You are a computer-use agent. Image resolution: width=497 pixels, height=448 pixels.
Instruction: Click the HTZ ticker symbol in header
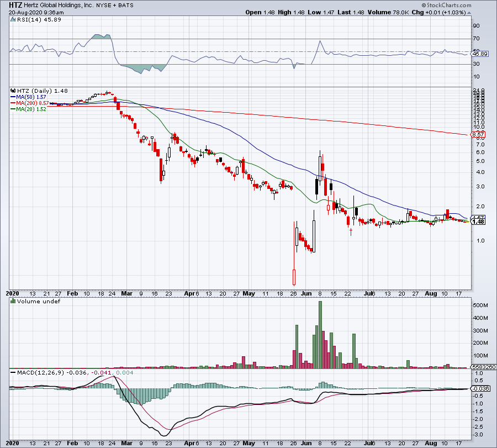(x=15, y=5)
